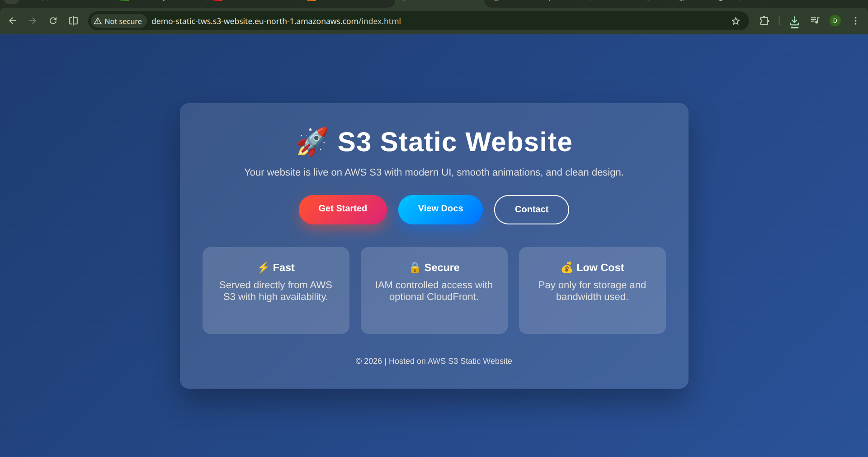Click the URL address bar
868x457 pixels.
pos(407,21)
